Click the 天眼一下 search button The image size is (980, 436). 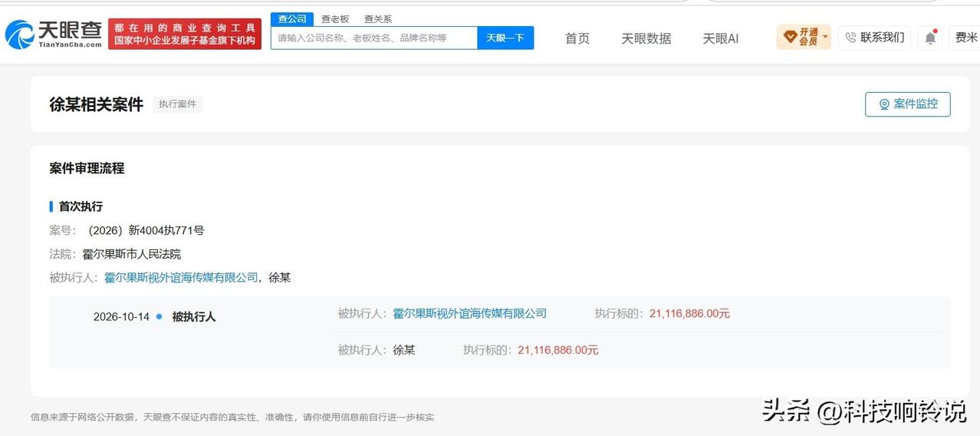coord(505,38)
